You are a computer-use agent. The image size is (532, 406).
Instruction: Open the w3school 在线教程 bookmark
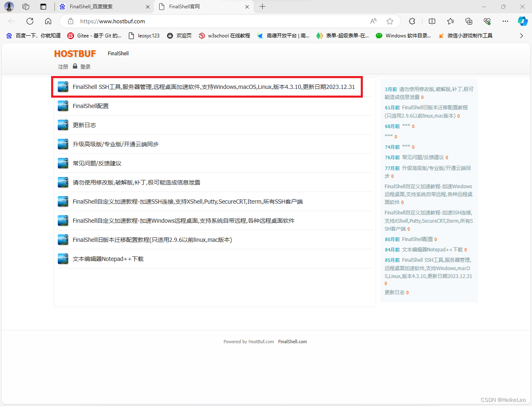point(224,36)
